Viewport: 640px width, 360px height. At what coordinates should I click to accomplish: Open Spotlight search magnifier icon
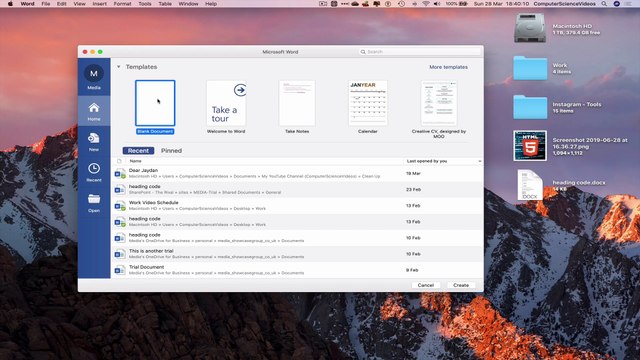point(604,4)
